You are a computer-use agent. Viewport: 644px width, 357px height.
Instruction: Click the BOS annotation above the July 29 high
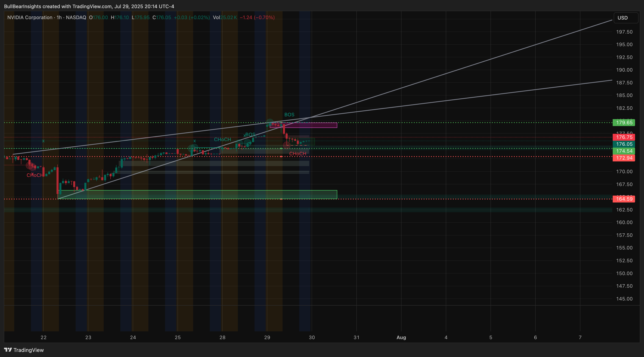click(289, 114)
